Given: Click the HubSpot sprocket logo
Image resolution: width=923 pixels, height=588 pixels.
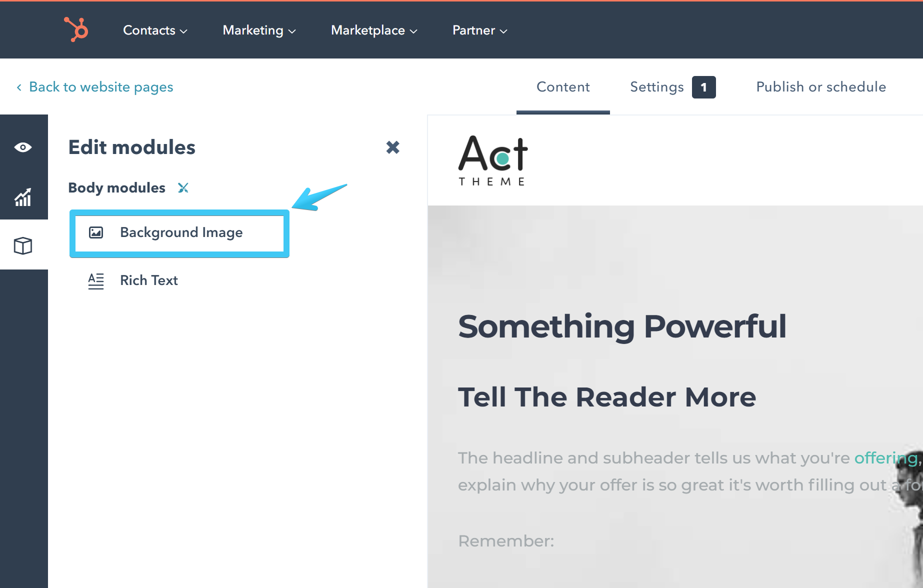Looking at the screenshot, I should 75,30.
